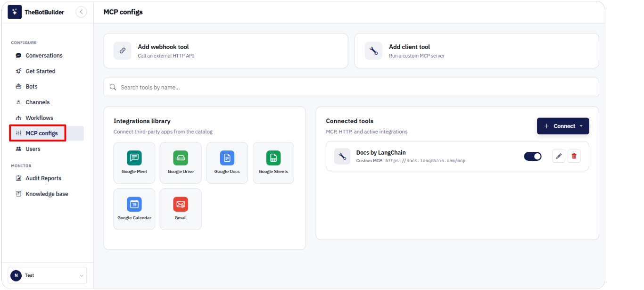644x290 pixels.
Task: Click the MCP configs page title
Action: [123, 12]
